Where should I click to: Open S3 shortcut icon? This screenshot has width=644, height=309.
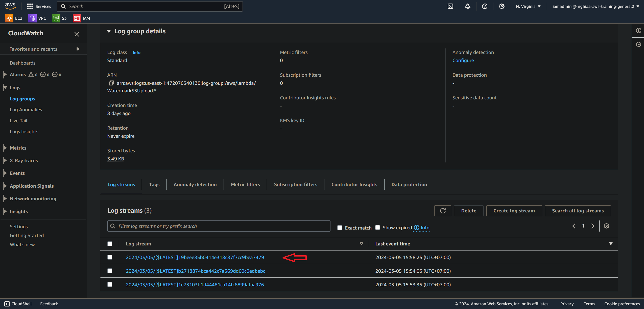pos(56,18)
